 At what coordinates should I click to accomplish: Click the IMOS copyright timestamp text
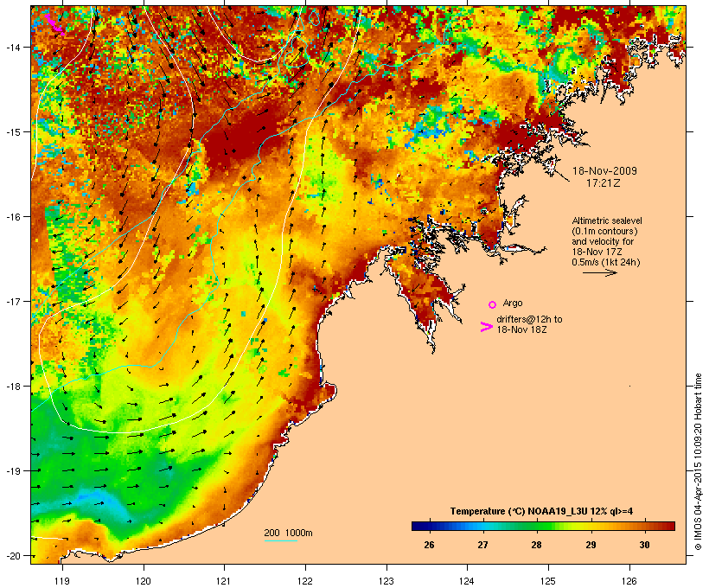[698, 463]
